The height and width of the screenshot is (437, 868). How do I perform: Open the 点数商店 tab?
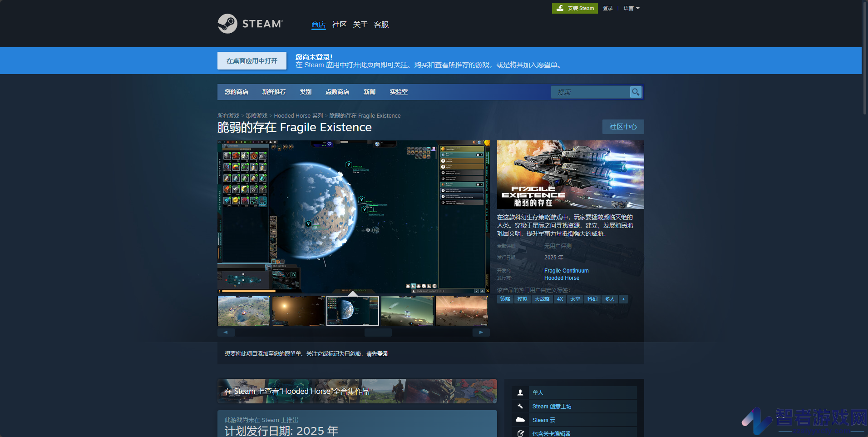pos(337,92)
